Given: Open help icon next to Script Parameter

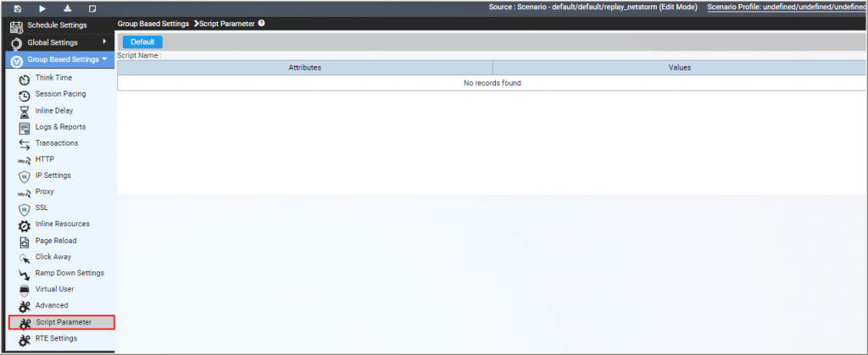Looking at the screenshot, I should (x=261, y=24).
